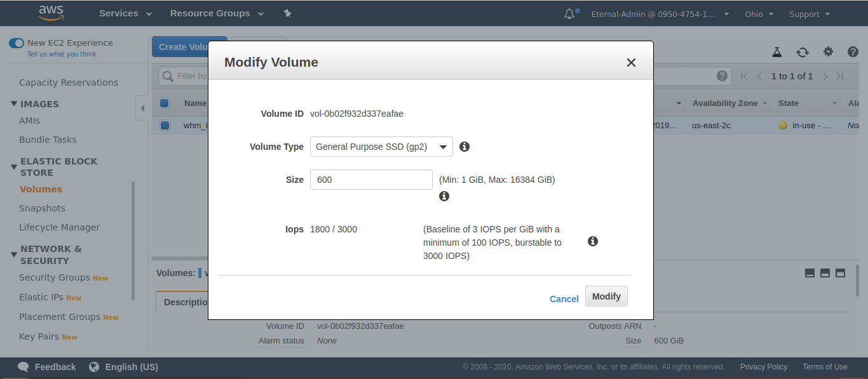Image resolution: width=868 pixels, height=379 pixels.
Task: Click the AWS logo home icon
Action: 51,13
